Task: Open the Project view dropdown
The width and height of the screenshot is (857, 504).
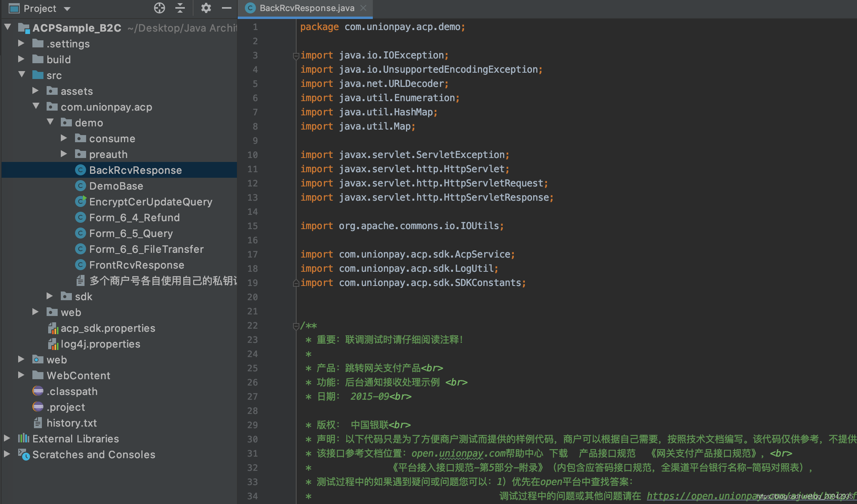Action: pyautogui.click(x=67, y=9)
